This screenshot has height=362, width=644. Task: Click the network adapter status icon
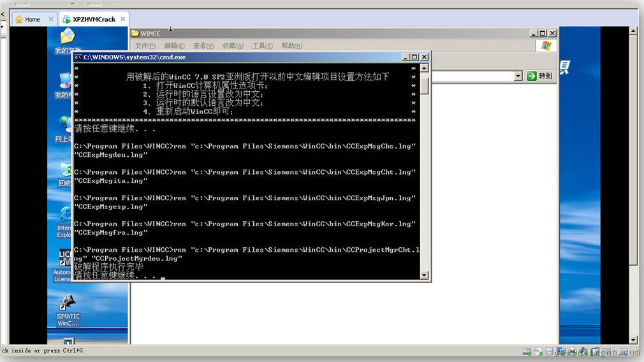pyautogui.click(x=560, y=352)
